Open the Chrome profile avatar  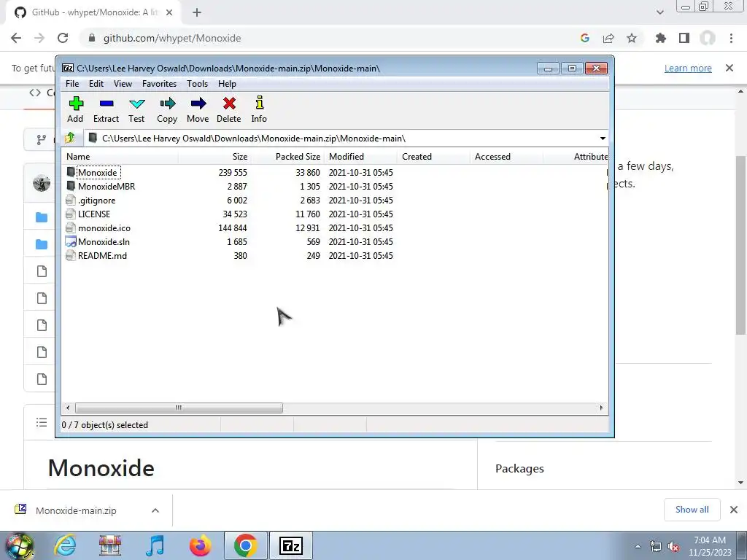708,38
